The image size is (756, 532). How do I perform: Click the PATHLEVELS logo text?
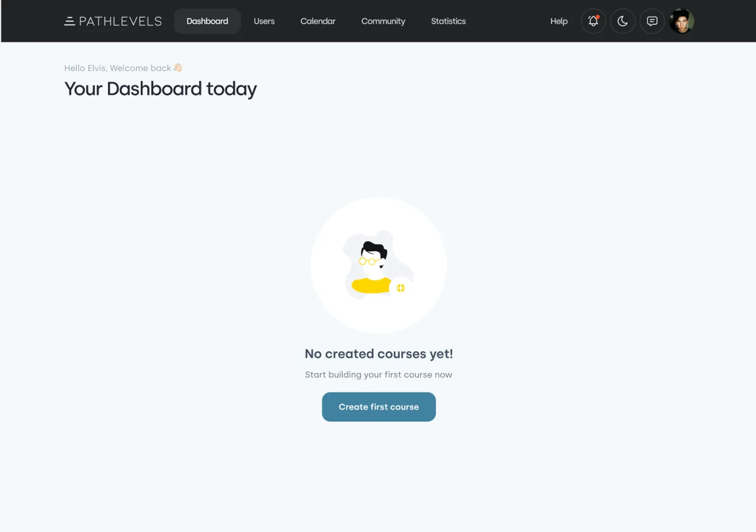click(120, 21)
